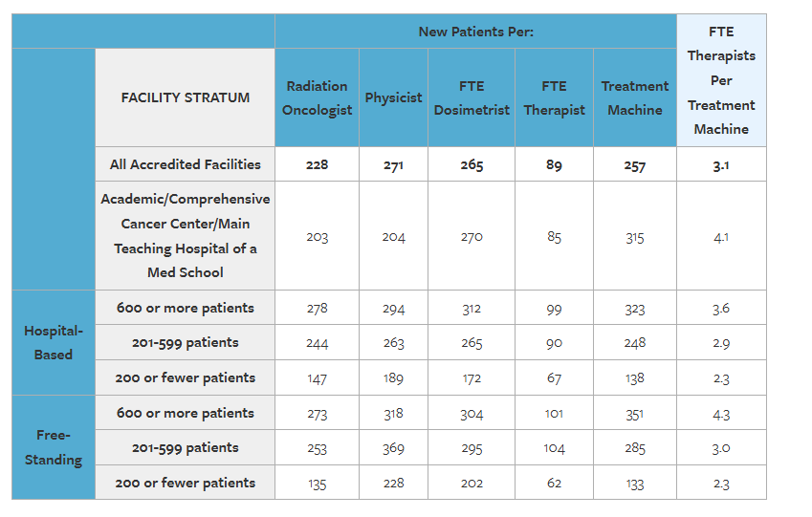812x517 pixels.
Task: Select value 147 in Radiation Oncologist column
Action: pos(317,378)
